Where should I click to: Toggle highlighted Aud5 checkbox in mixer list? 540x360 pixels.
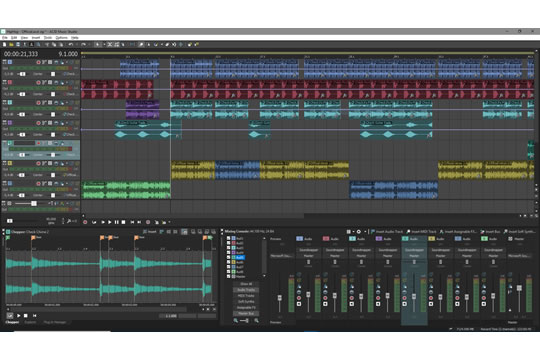click(228, 257)
